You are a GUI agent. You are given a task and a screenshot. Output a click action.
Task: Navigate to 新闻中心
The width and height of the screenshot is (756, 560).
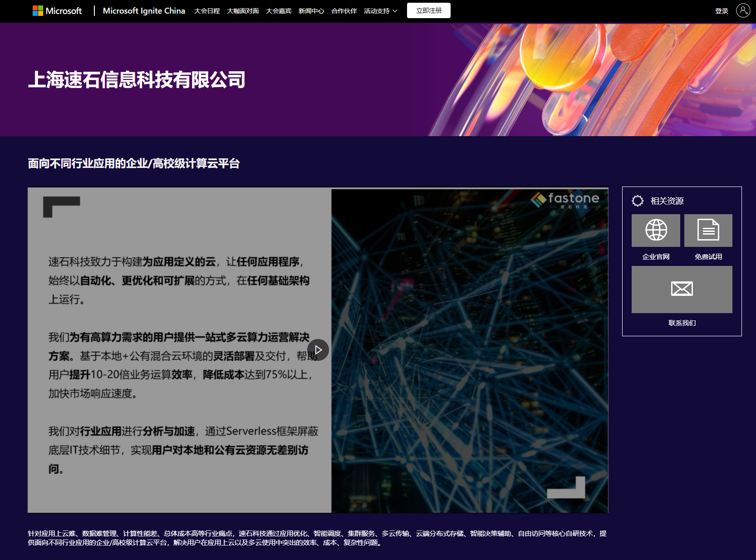pos(311,11)
